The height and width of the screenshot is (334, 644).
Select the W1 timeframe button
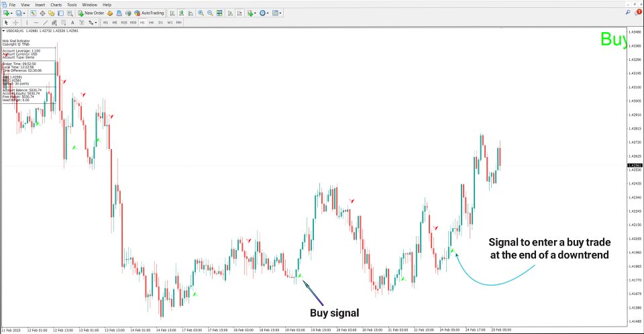(x=170, y=23)
